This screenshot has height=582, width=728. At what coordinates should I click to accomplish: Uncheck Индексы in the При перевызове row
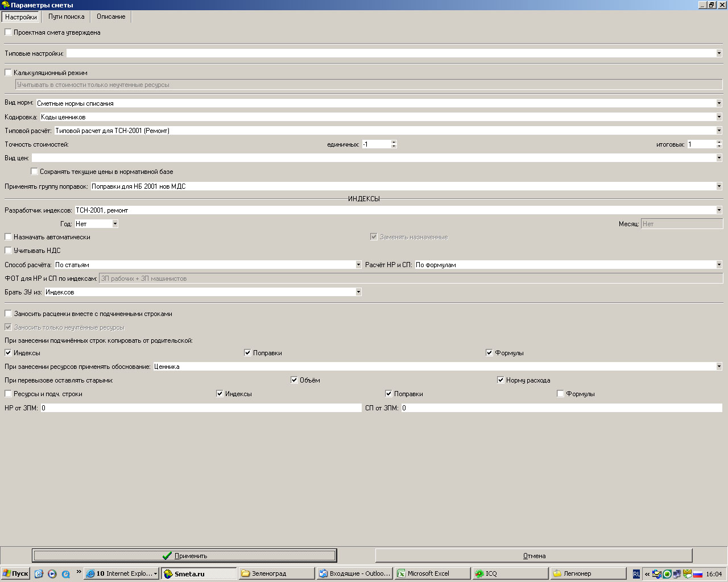click(x=220, y=394)
